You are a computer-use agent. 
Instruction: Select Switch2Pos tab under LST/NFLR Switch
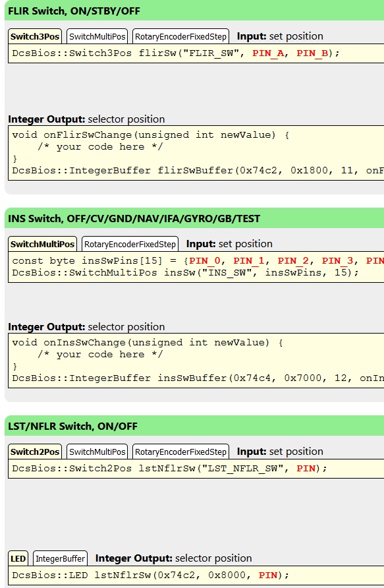pyautogui.click(x=35, y=452)
